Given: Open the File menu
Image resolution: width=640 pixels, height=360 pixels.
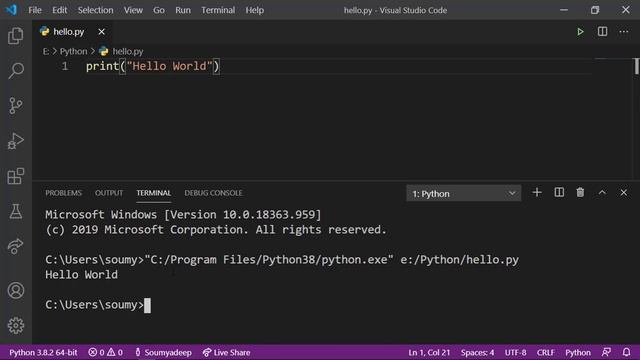Looking at the screenshot, I should (x=35, y=10).
